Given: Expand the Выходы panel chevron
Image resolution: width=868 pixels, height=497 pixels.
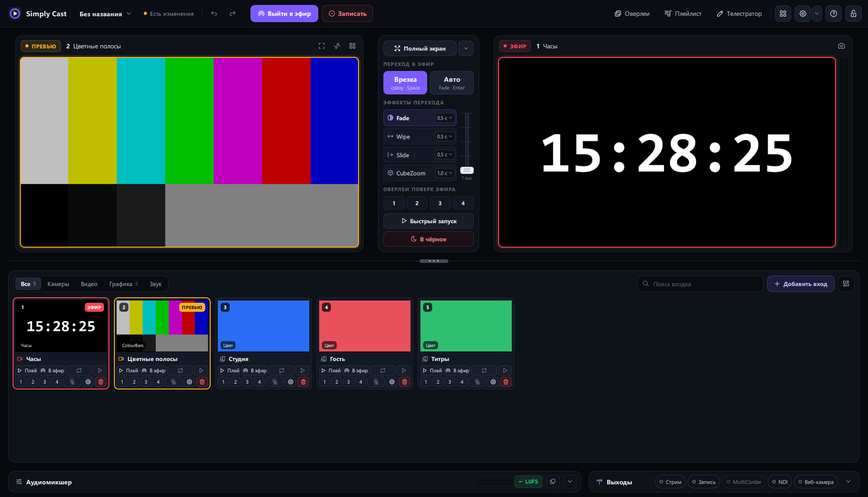Looking at the screenshot, I should 849,482.
